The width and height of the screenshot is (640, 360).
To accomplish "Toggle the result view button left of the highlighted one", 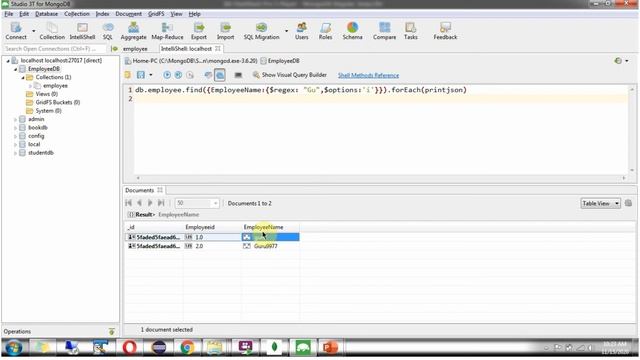I will pos(208,75).
